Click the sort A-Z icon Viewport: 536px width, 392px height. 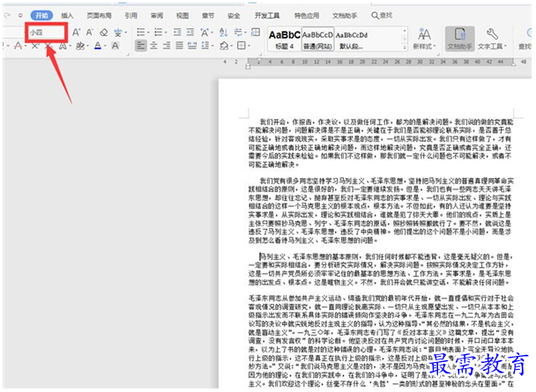(224, 33)
